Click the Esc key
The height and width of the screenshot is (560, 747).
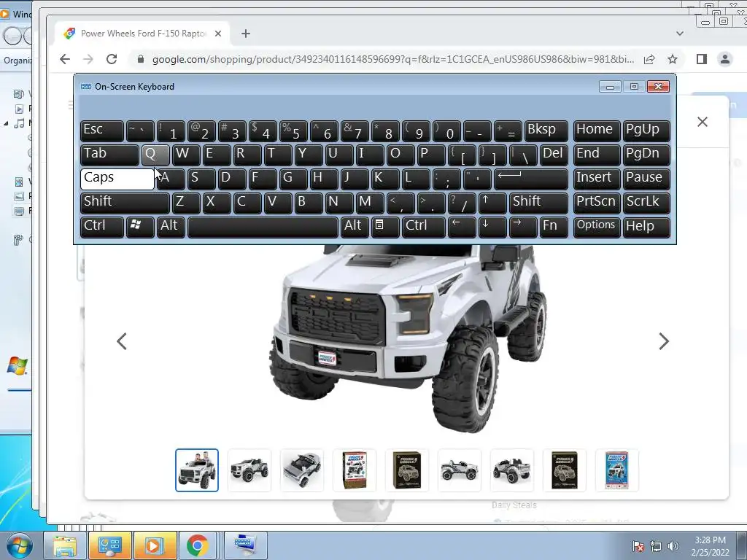pyautogui.click(x=102, y=131)
